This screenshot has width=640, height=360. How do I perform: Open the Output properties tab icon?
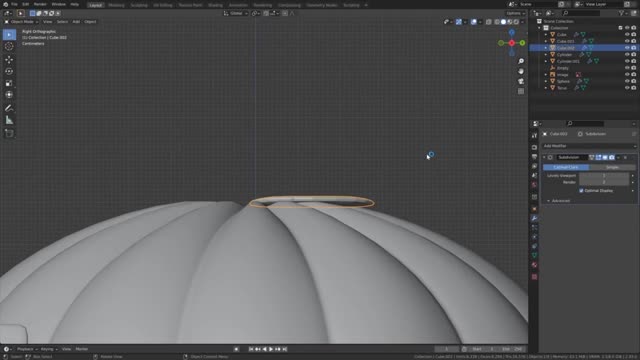(x=534, y=157)
